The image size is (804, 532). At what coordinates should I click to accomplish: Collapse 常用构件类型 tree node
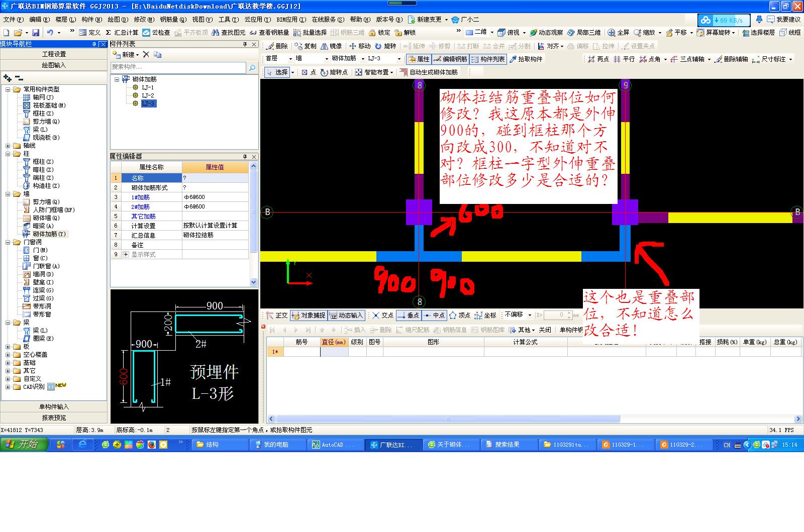(8, 89)
